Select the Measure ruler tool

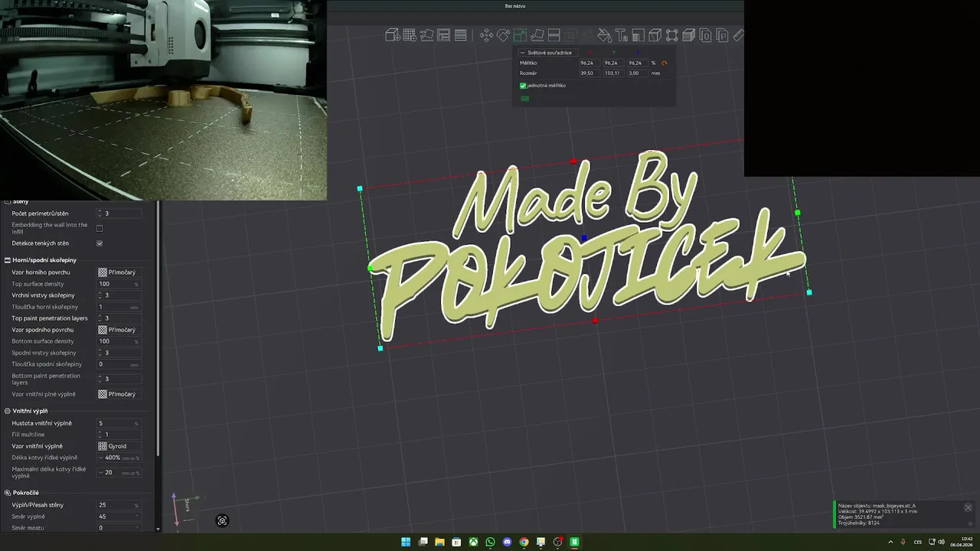point(738,35)
